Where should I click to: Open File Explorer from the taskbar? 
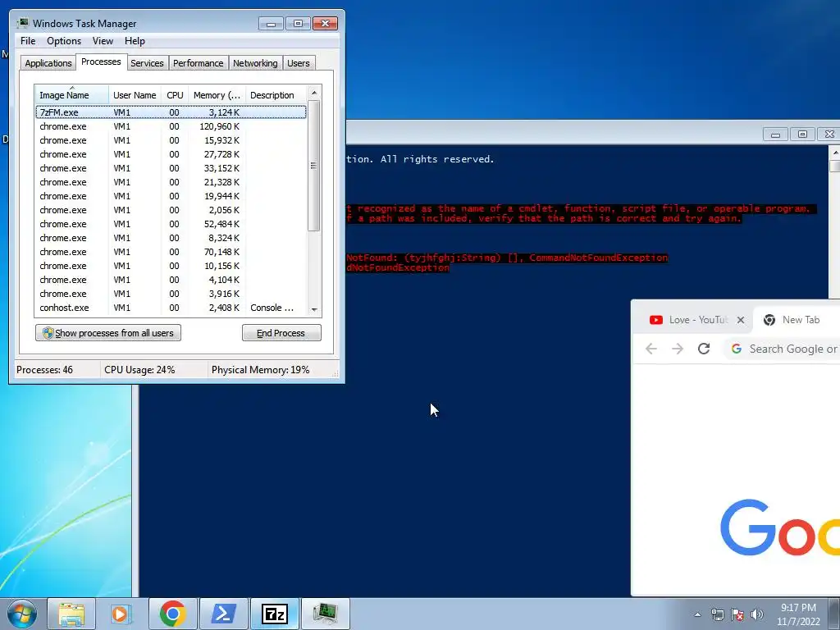[71, 614]
